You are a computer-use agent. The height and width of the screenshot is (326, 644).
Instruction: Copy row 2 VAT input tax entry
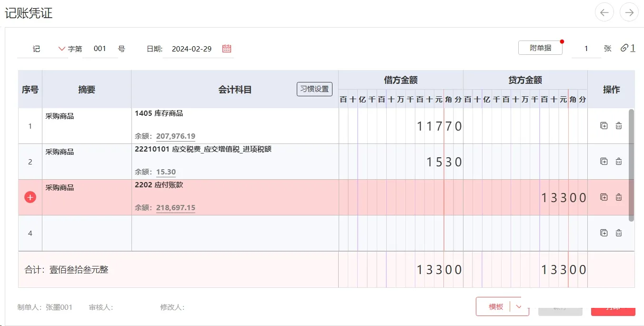click(604, 162)
